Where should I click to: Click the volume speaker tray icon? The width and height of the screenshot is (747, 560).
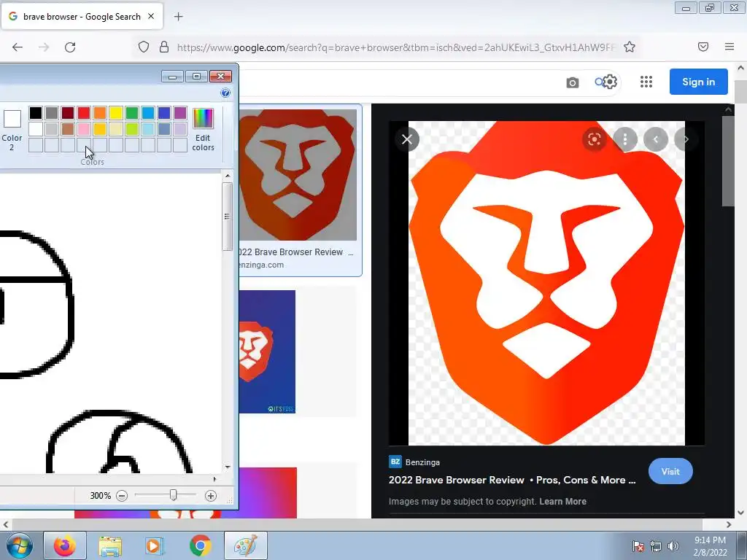(x=673, y=546)
